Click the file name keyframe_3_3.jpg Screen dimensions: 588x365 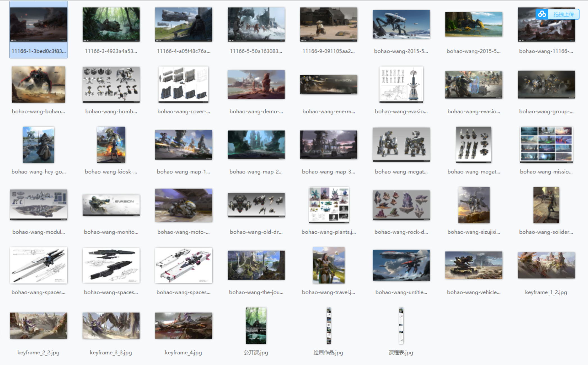point(111,353)
